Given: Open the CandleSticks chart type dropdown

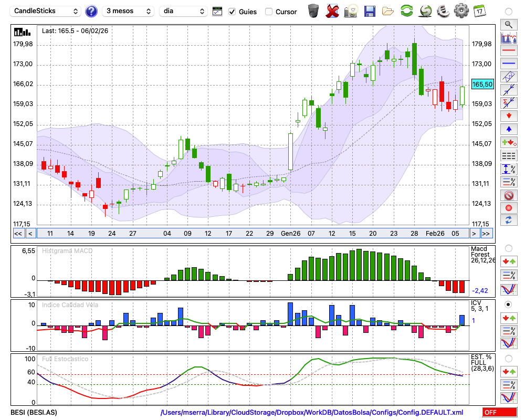Looking at the screenshot, I should coord(46,11).
